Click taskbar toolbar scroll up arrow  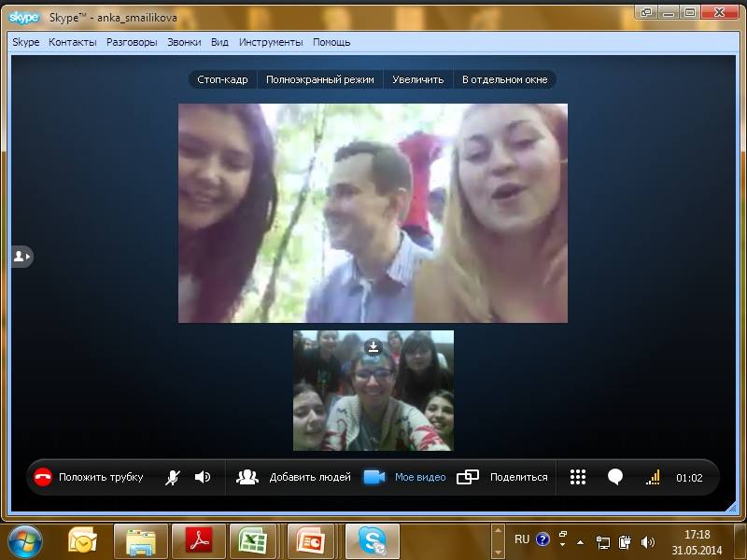click(x=498, y=530)
